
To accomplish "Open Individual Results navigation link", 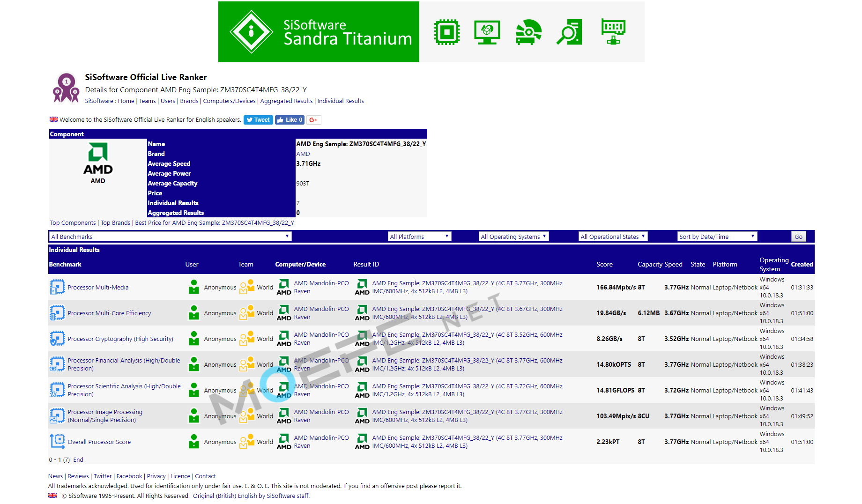I will 341,101.
